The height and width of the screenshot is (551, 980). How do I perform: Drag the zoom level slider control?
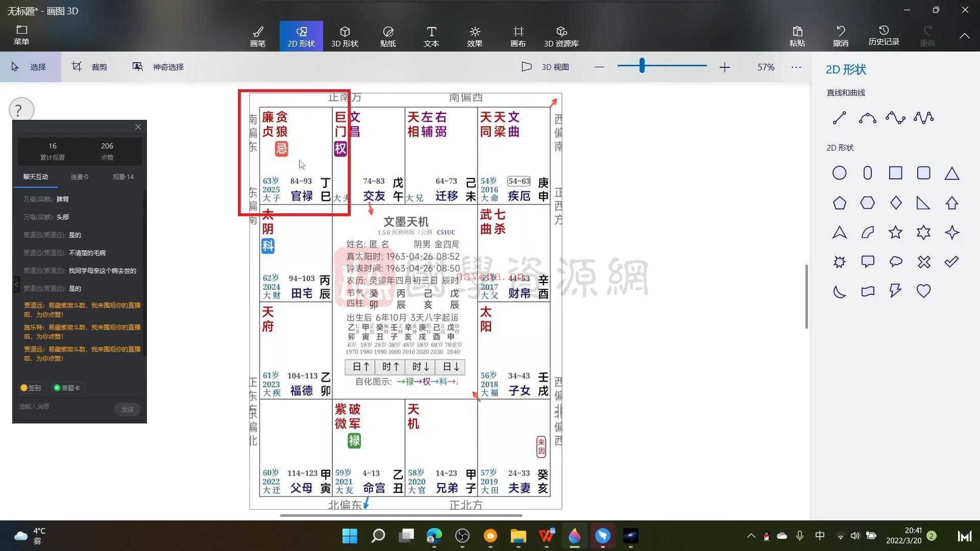[x=644, y=67]
